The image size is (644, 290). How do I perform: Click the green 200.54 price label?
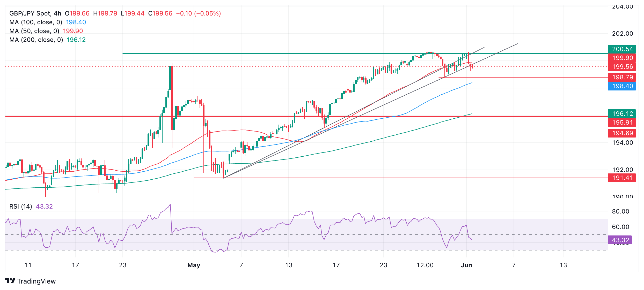[622, 49]
